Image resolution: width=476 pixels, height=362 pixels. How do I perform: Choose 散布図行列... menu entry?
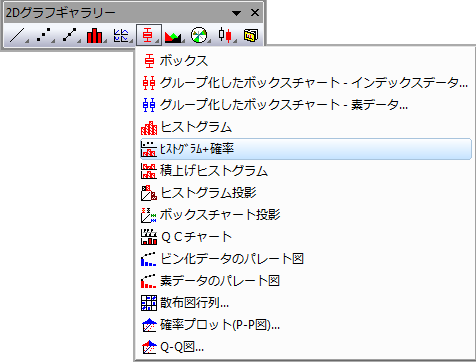pyautogui.click(x=306, y=303)
